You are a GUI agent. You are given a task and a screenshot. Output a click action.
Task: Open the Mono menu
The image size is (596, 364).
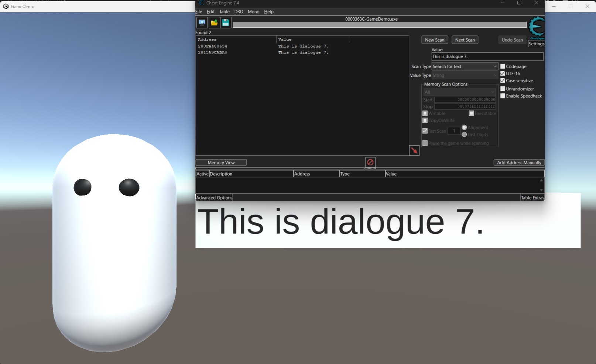253,12
